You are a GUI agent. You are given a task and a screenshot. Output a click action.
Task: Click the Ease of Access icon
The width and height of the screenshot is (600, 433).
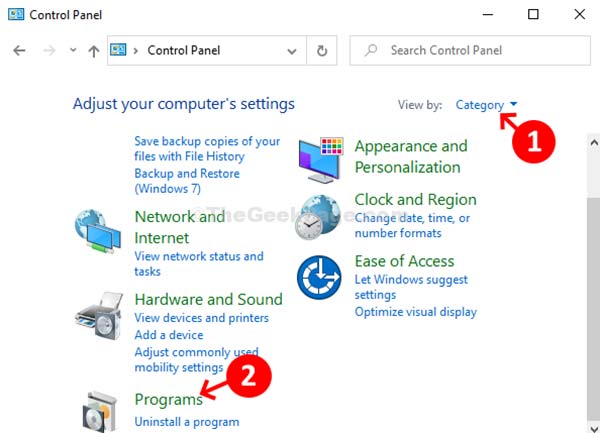[x=319, y=277]
